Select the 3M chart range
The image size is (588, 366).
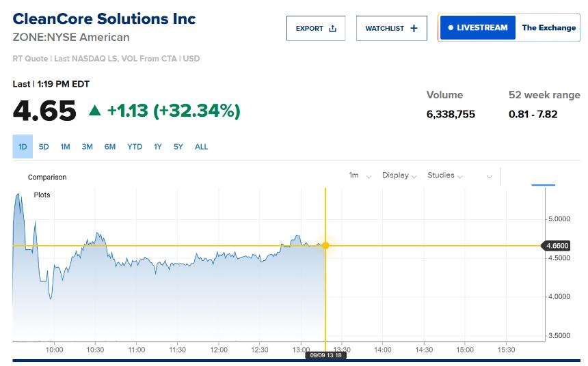(x=87, y=147)
